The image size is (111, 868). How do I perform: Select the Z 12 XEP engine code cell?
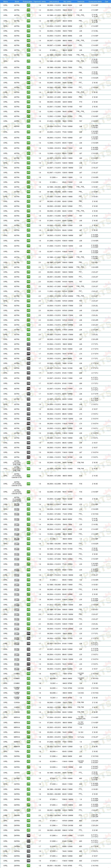click(x=95, y=10)
